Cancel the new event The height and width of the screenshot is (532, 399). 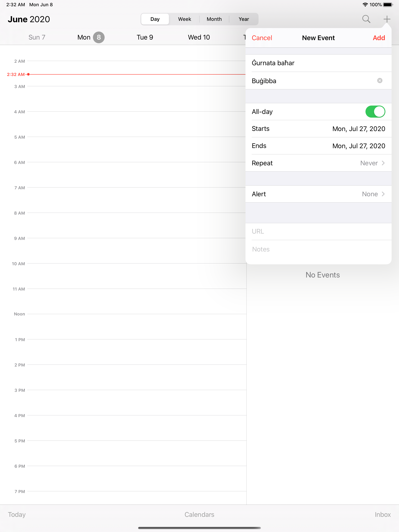click(262, 38)
